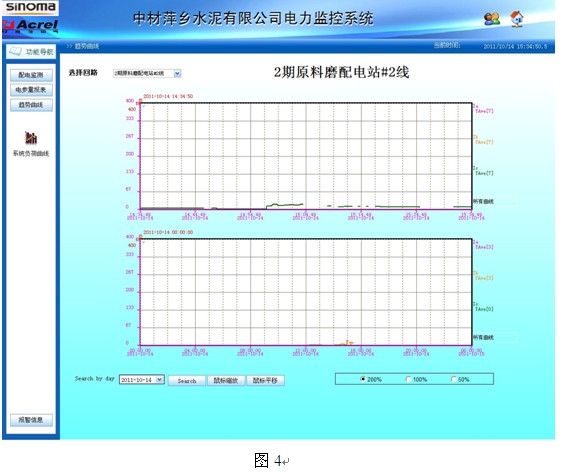564x472 pixels.
Task: Open the 配电监测 menu item
Action: pos(31,75)
